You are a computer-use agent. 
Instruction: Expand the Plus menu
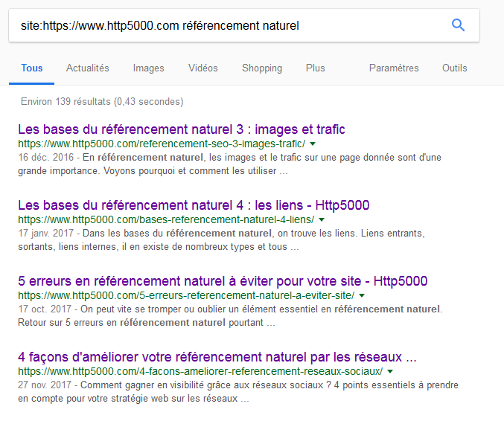(316, 68)
